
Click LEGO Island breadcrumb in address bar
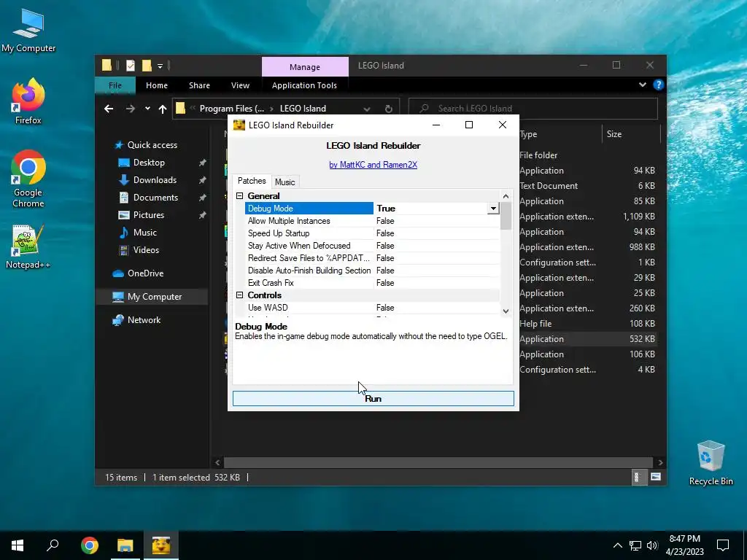(x=303, y=109)
